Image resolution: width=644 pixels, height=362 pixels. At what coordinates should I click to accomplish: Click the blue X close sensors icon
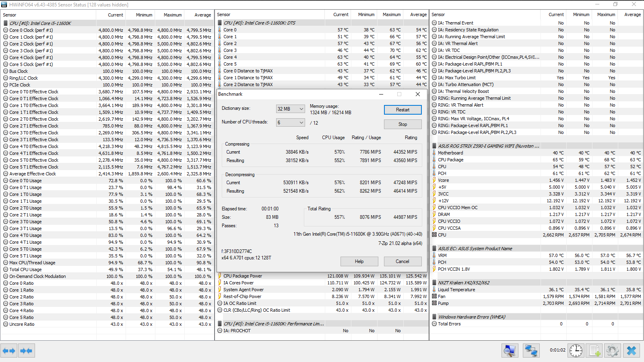(631, 351)
